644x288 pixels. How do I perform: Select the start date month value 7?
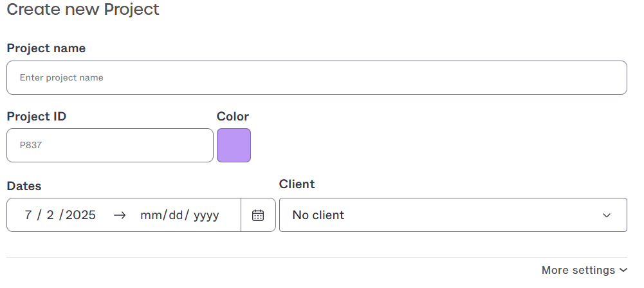pos(28,215)
